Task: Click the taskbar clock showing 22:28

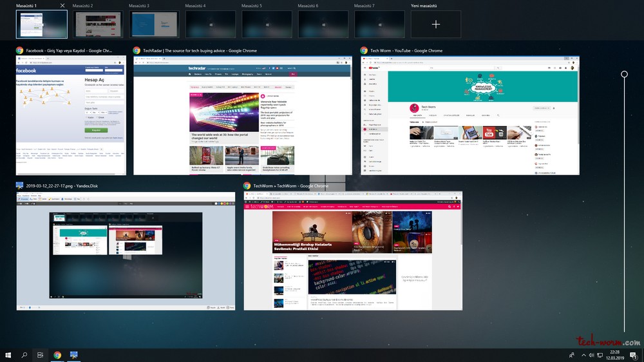Action: (616, 355)
